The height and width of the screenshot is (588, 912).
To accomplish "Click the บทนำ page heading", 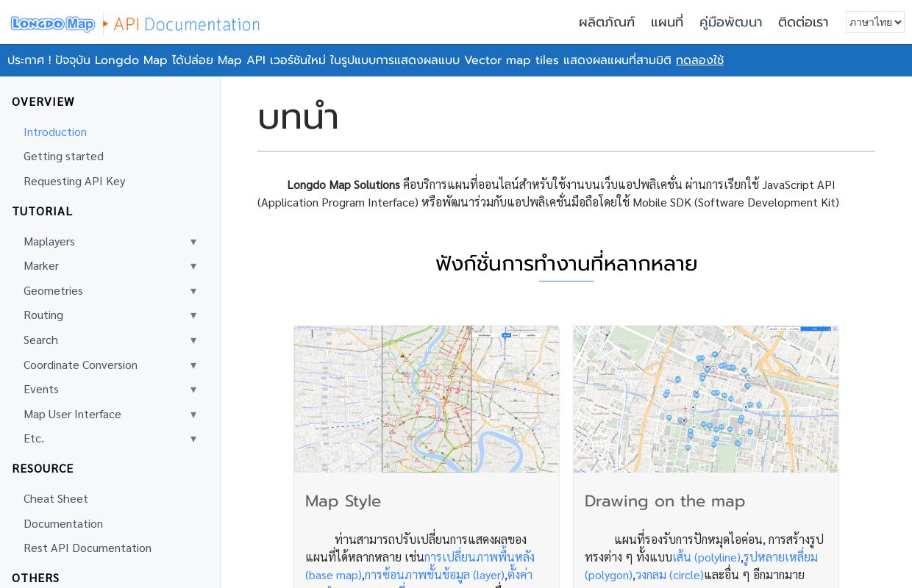I will click(298, 117).
